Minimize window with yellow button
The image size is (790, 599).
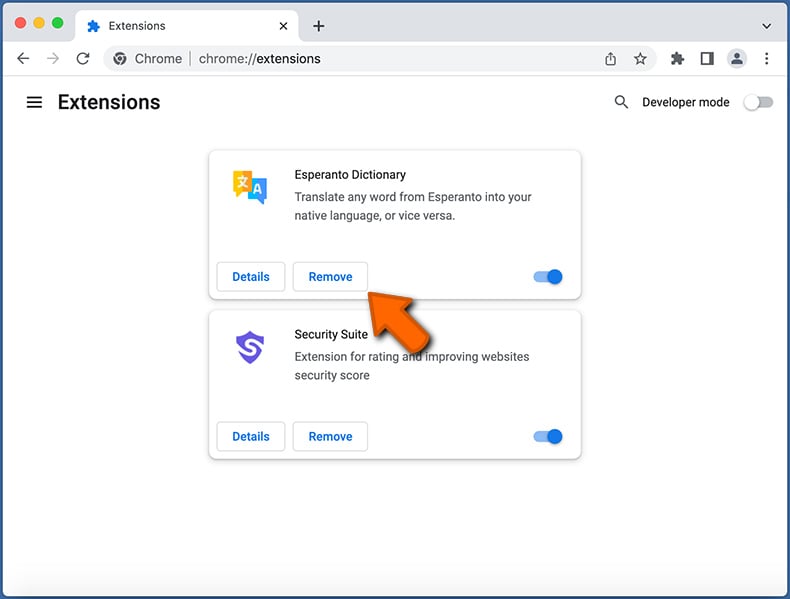39,23
